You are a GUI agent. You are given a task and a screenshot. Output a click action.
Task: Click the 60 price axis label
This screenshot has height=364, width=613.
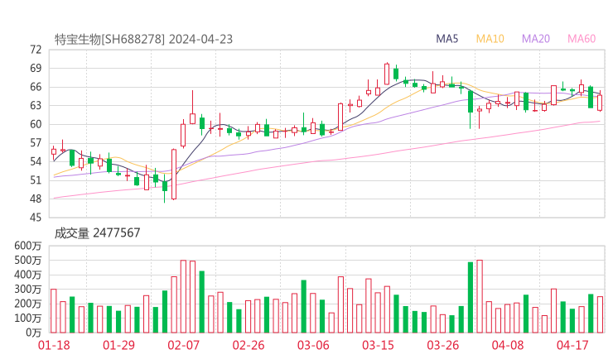[x=36, y=124]
